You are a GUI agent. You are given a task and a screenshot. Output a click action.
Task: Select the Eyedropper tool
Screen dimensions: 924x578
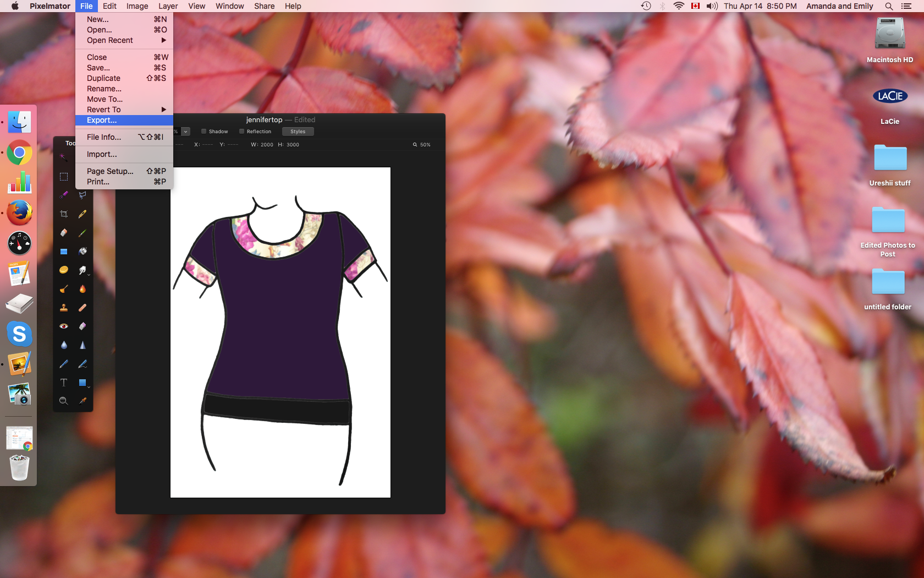click(82, 401)
